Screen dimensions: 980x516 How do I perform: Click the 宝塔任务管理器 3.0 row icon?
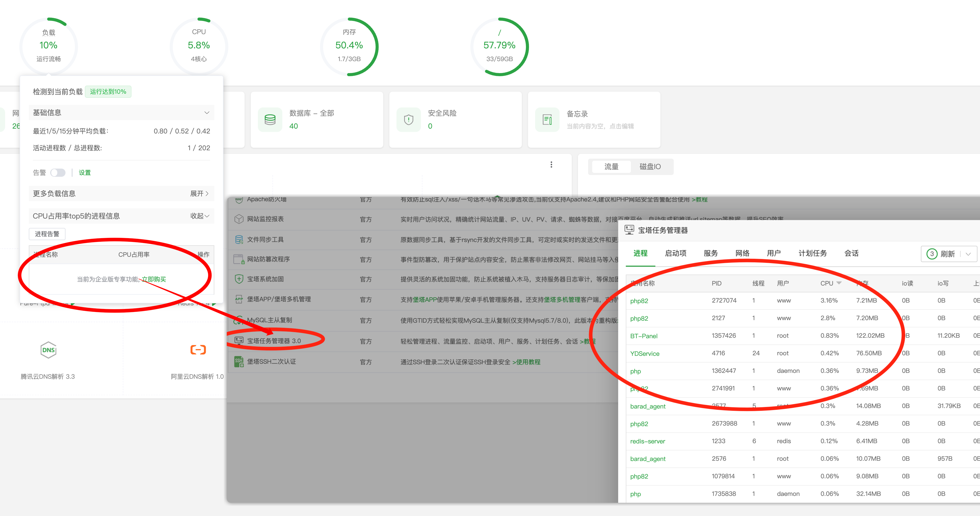[239, 340]
